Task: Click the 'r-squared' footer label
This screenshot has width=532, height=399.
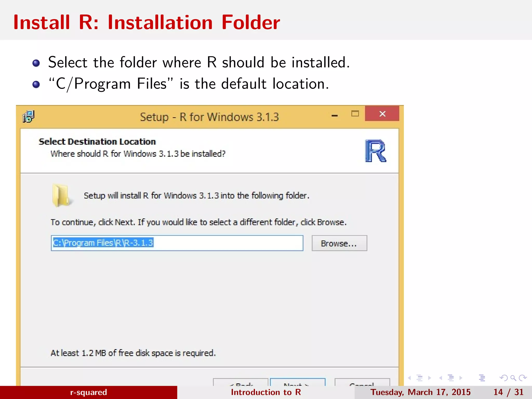Action: [x=89, y=392]
